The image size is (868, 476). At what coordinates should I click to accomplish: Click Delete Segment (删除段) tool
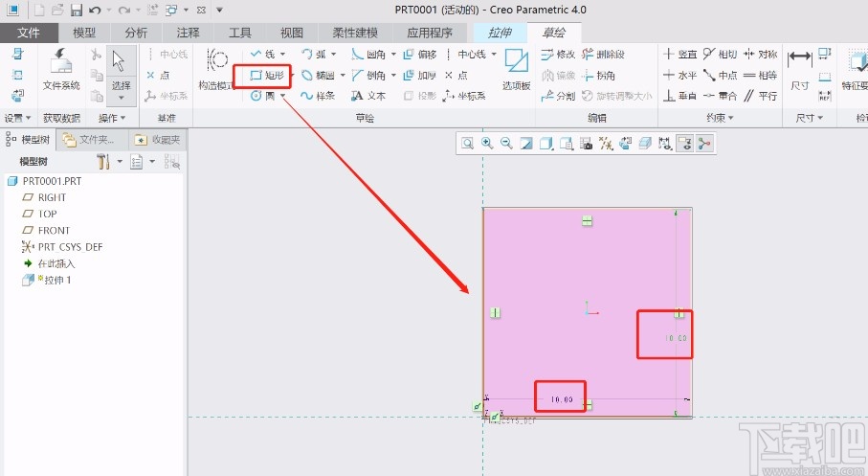pos(604,55)
